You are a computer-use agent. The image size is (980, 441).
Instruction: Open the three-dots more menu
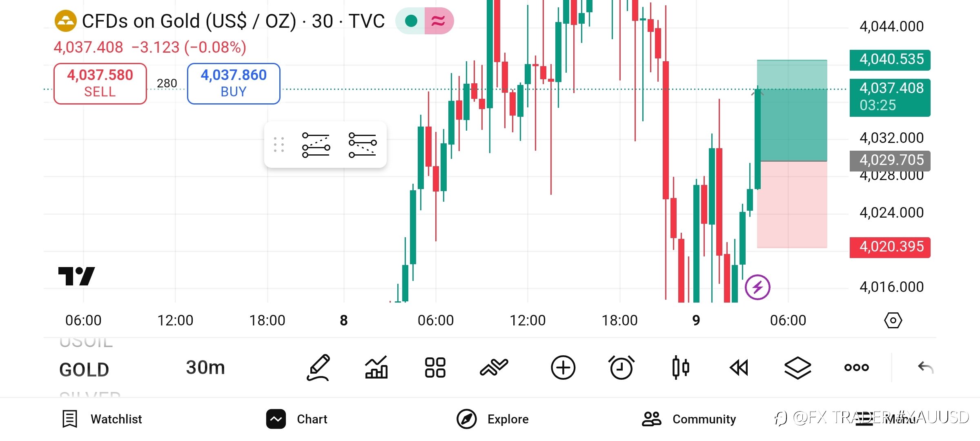click(x=856, y=367)
